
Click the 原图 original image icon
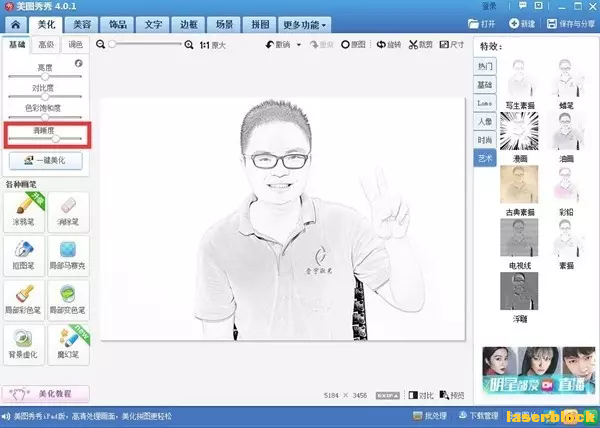click(x=345, y=45)
